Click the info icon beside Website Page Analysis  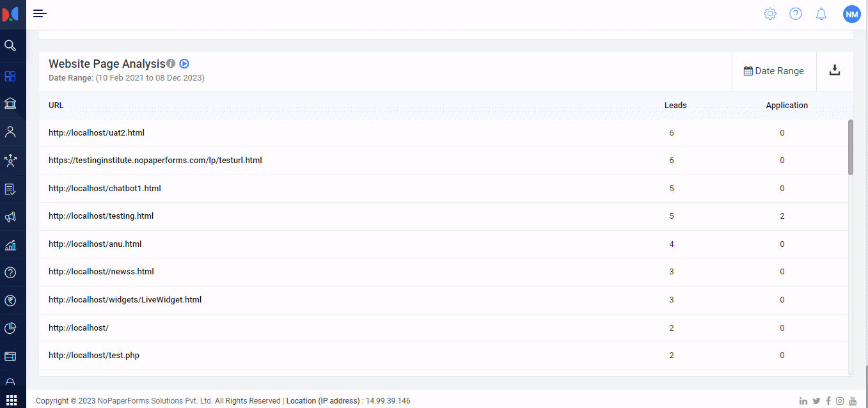171,63
